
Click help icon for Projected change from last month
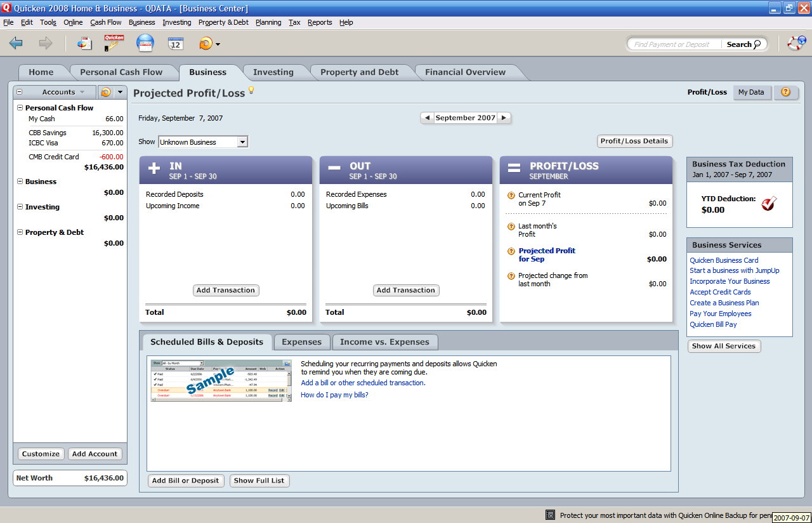click(511, 276)
